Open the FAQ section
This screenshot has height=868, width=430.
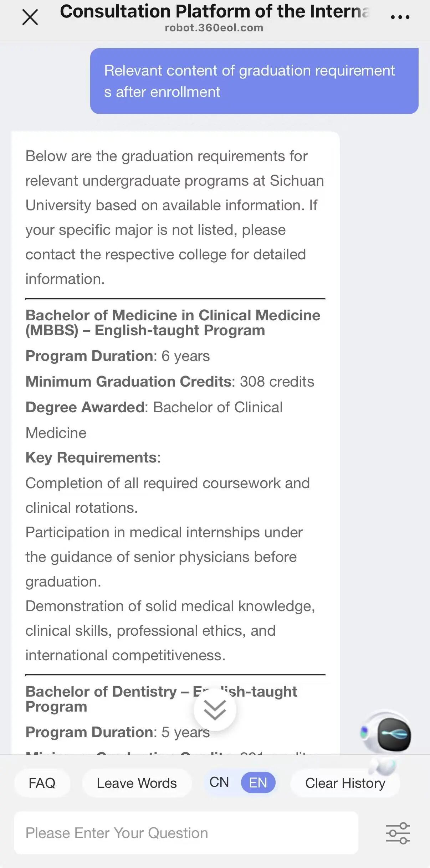click(x=42, y=783)
